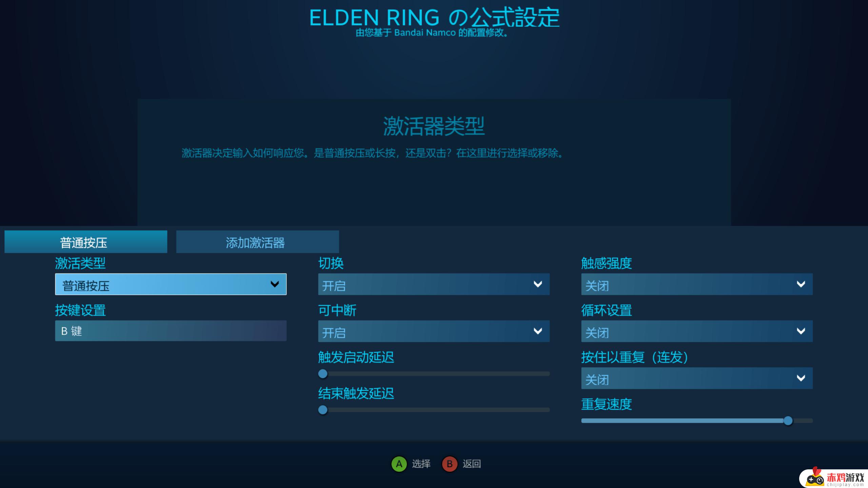Viewport: 868px width, 488px height.
Task: Click the 普通按压 tab
Action: click(x=85, y=242)
